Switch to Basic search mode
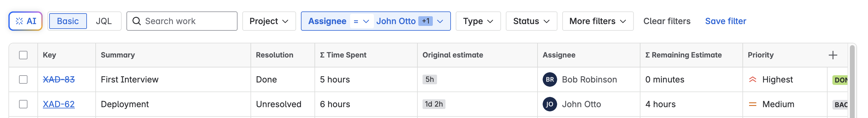The image size is (868, 118). coord(68,21)
